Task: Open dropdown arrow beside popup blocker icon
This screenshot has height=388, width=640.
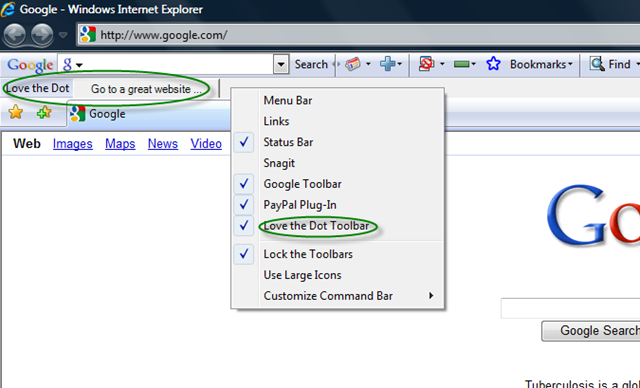Action: (x=442, y=64)
